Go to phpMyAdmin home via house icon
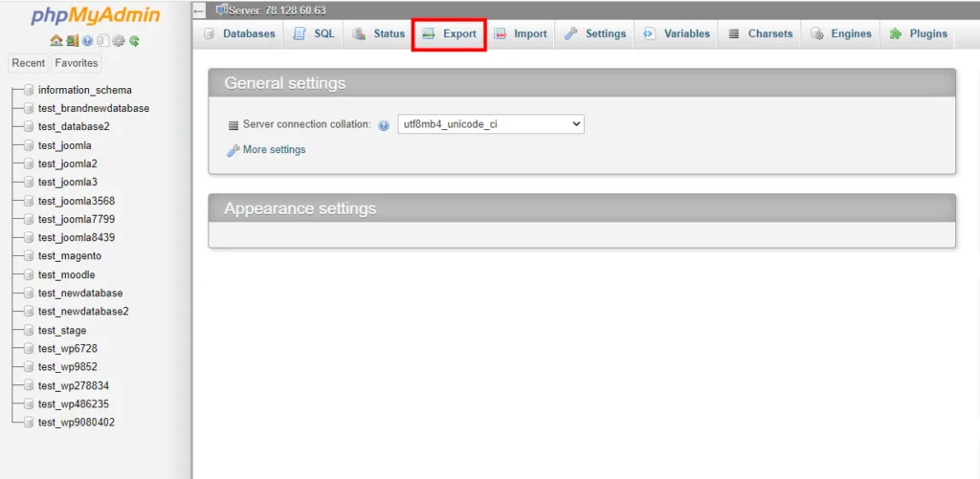The image size is (980, 479). tap(56, 41)
